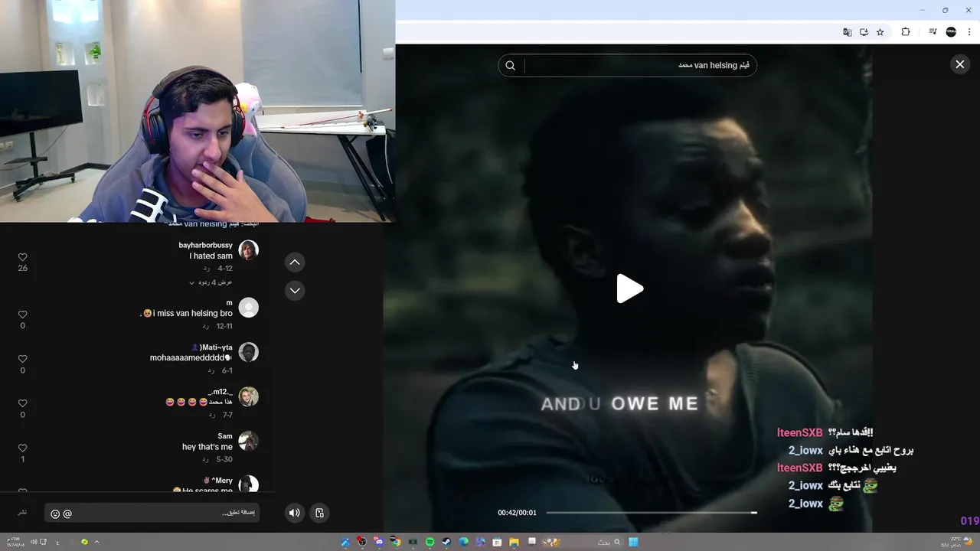Open Mati~yta's profile avatar
Image resolution: width=980 pixels, height=551 pixels.
click(x=248, y=352)
